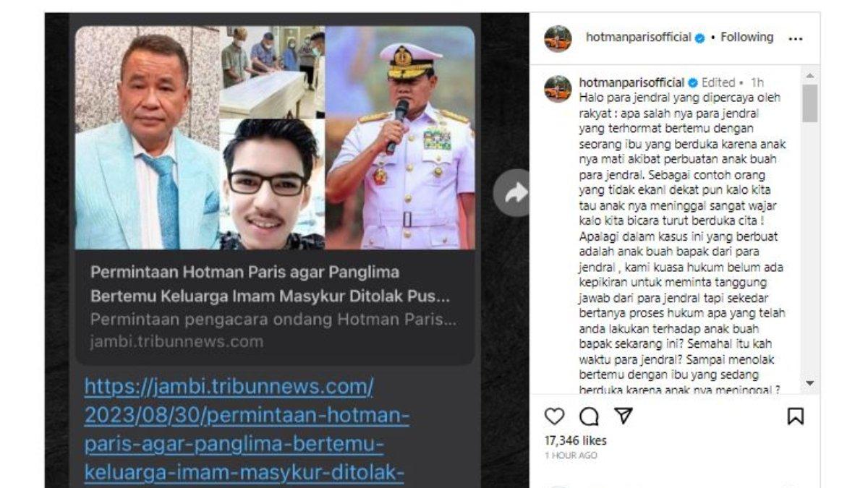Like the post with the heart icon

(554, 416)
